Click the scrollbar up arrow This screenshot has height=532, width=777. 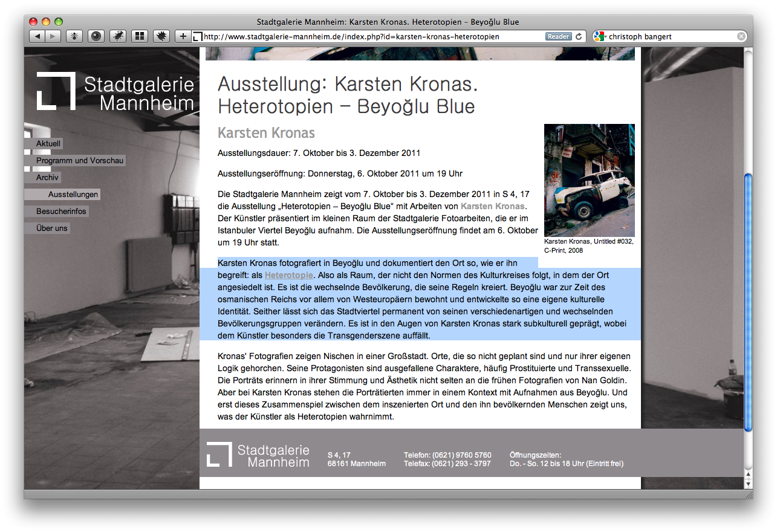(x=748, y=473)
